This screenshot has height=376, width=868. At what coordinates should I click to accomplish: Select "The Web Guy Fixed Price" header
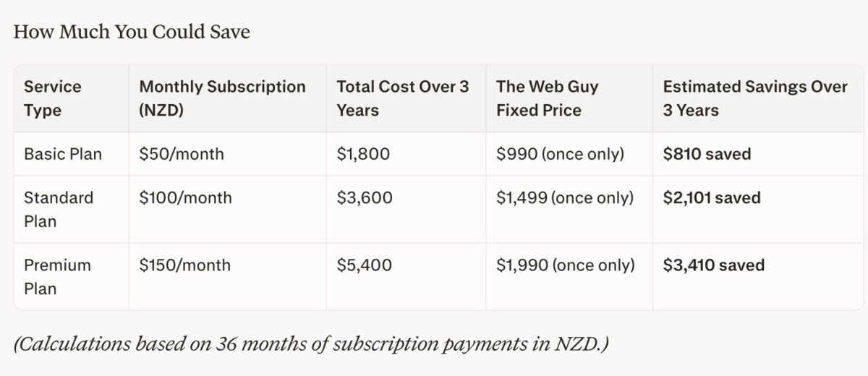(547, 98)
